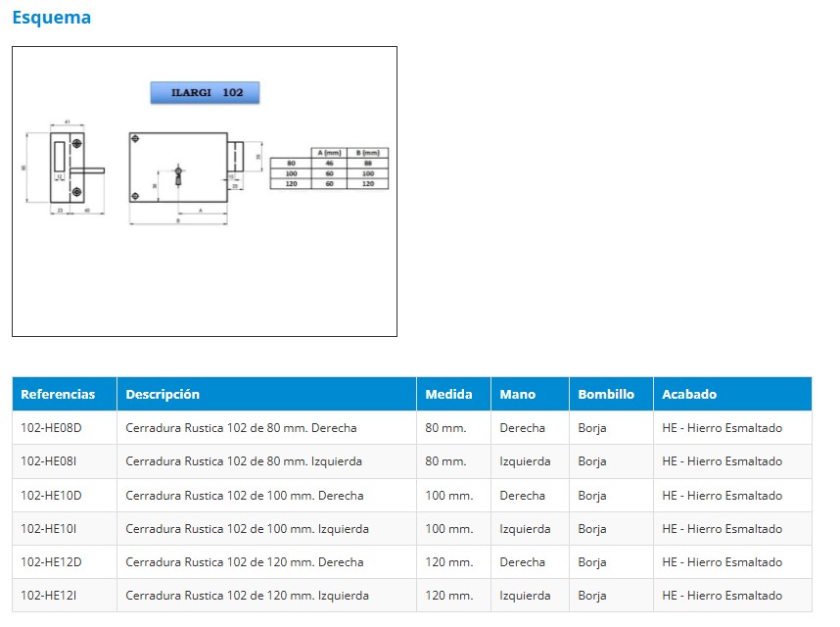Viewport: 840px width, 627px height.
Task: Click description Cerradura Rustica 102 de 80 mm. Derecha
Action: [241, 428]
